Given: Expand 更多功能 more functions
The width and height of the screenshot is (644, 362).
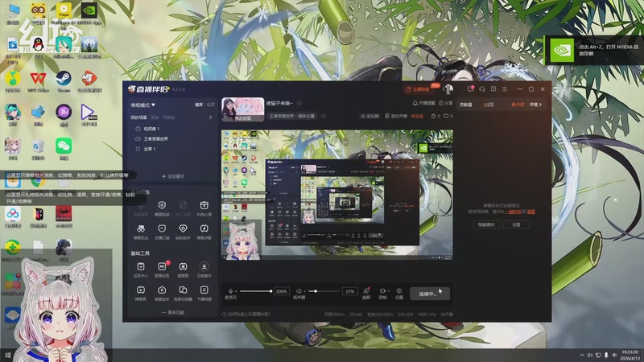Looking at the screenshot, I should tap(173, 313).
